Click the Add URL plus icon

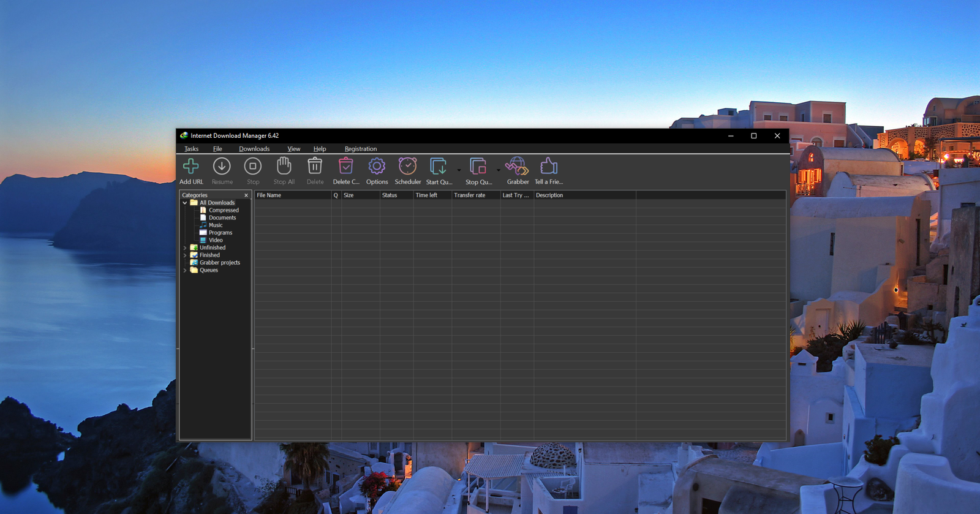[x=190, y=167]
